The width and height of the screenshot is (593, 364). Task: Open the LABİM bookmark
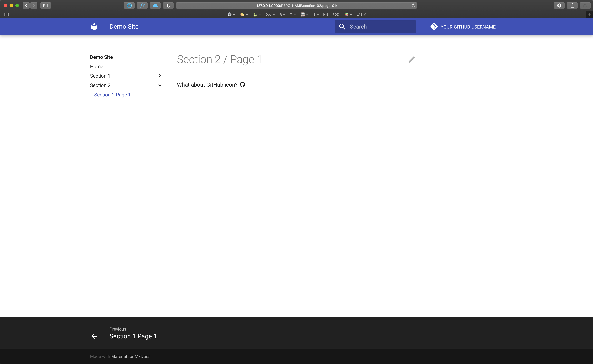click(361, 14)
